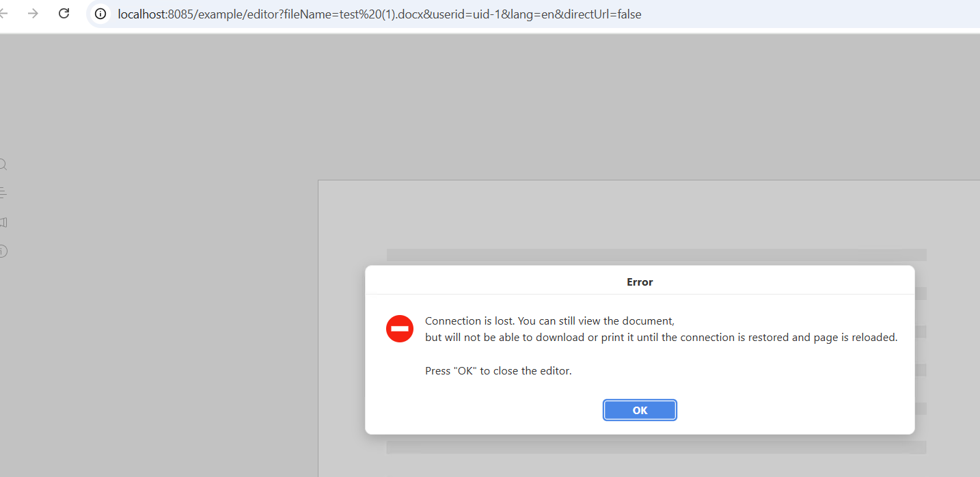Image resolution: width=980 pixels, height=477 pixels.
Task: Click the red stop error icon
Action: pyautogui.click(x=400, y=329)
